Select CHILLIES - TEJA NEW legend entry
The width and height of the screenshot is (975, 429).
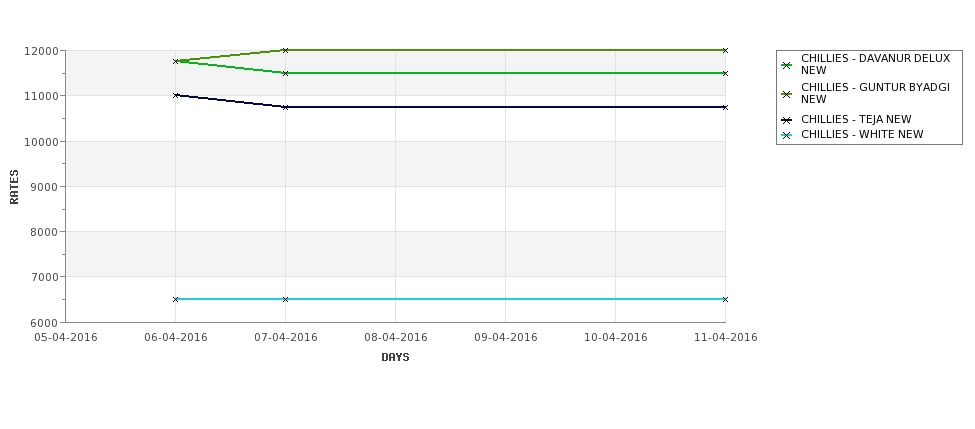click(x=856, y=119)
